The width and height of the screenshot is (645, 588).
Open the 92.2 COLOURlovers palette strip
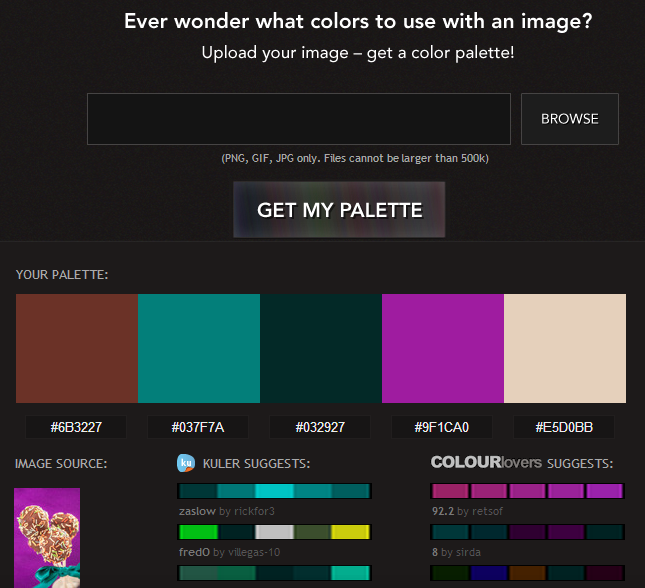527,491
